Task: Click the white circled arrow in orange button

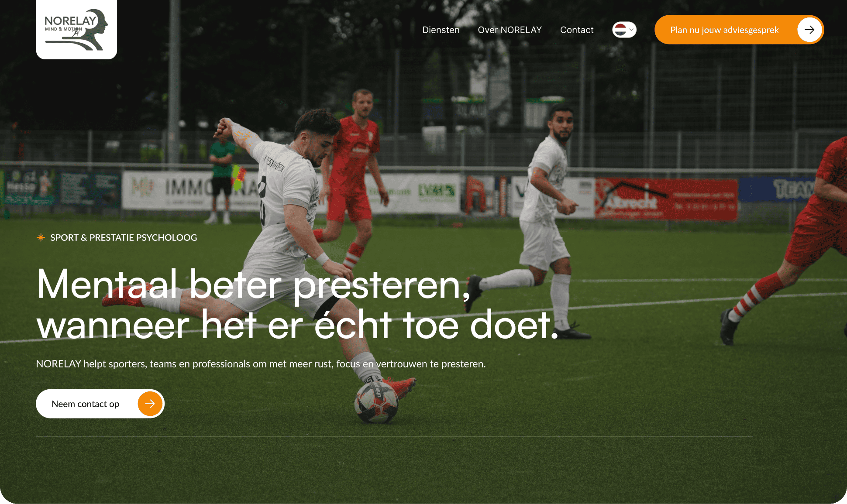Action: pos(809,30)
